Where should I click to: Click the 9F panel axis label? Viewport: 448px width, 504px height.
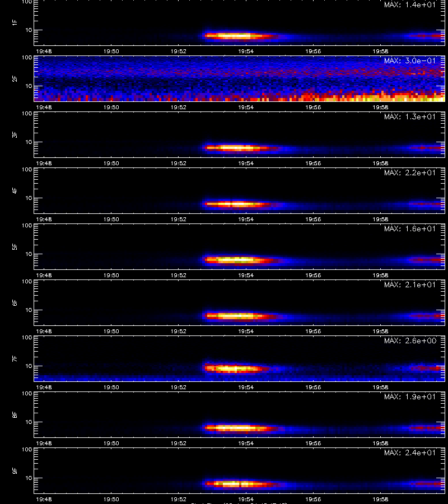(15, 471)
